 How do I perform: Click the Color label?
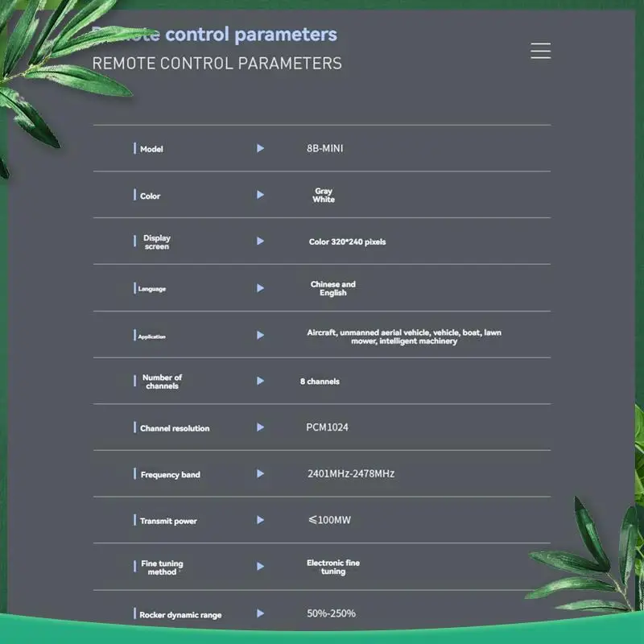150,196
